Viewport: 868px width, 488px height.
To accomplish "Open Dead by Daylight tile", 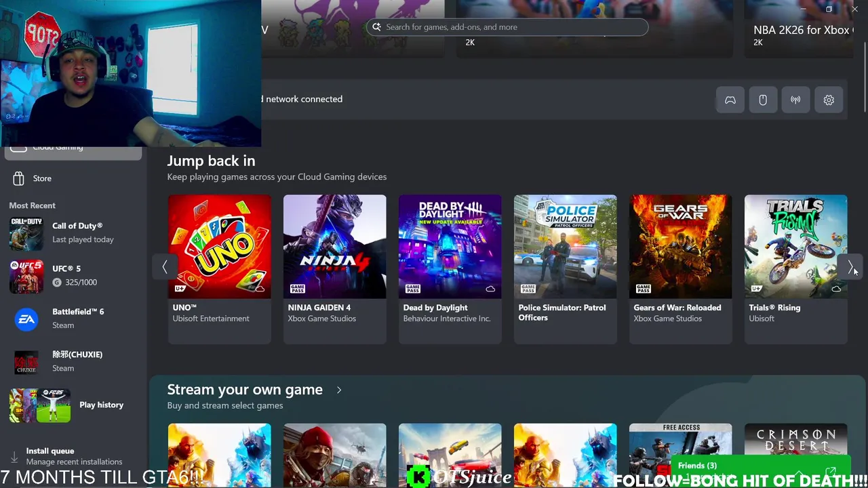I will (450, 269).
